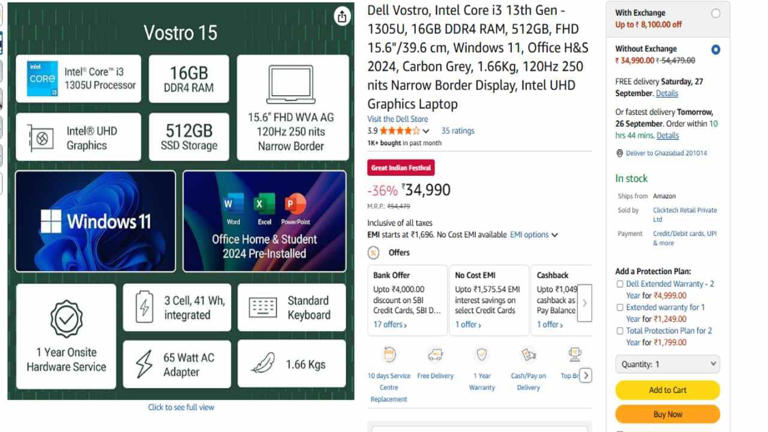Click the 1 Year Warranty shield icon
The image size is (768, 432).
(x=482, y=355)
